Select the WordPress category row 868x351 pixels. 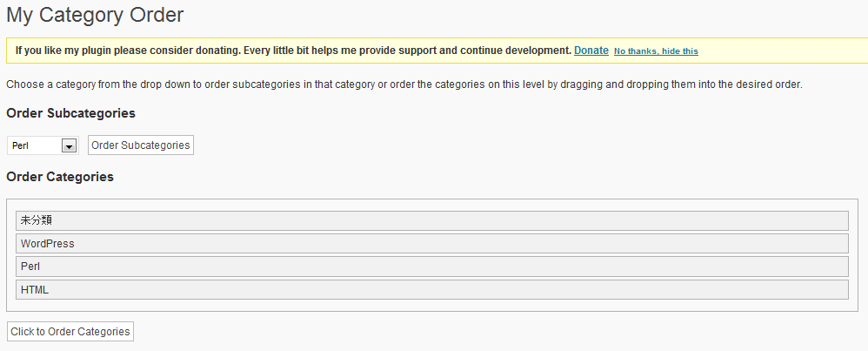click(431, 244)
